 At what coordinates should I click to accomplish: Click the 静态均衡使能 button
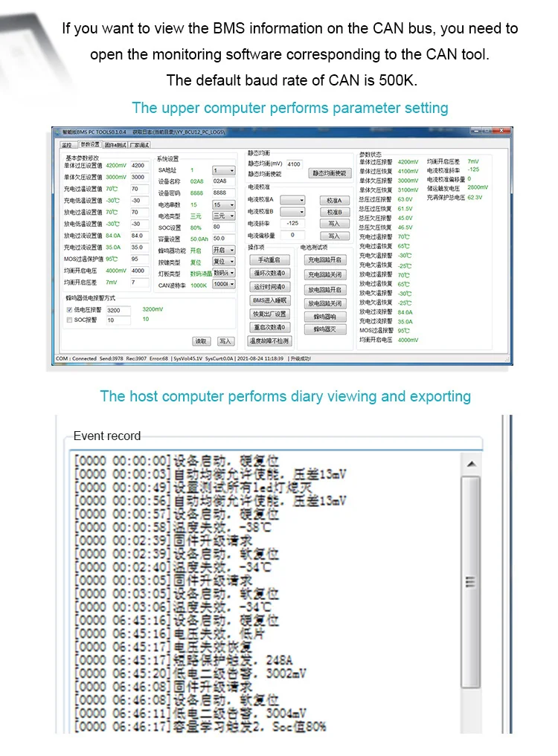pos(329,173)
